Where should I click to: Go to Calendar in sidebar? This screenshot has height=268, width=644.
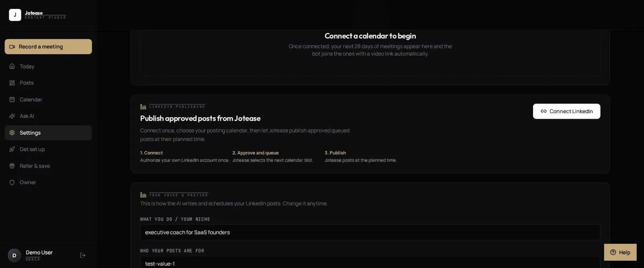48,99
